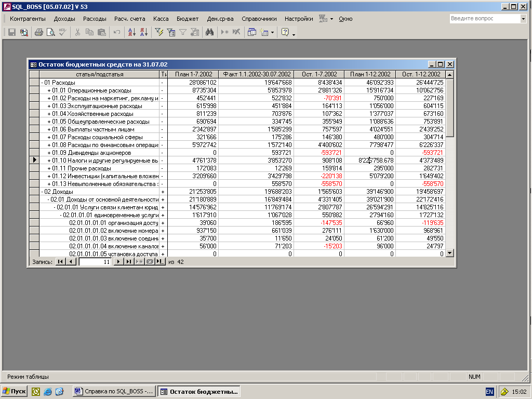Sort descending with the Я-А button
This screenshot has height=399, width=532.
click(x=143, y=32)
